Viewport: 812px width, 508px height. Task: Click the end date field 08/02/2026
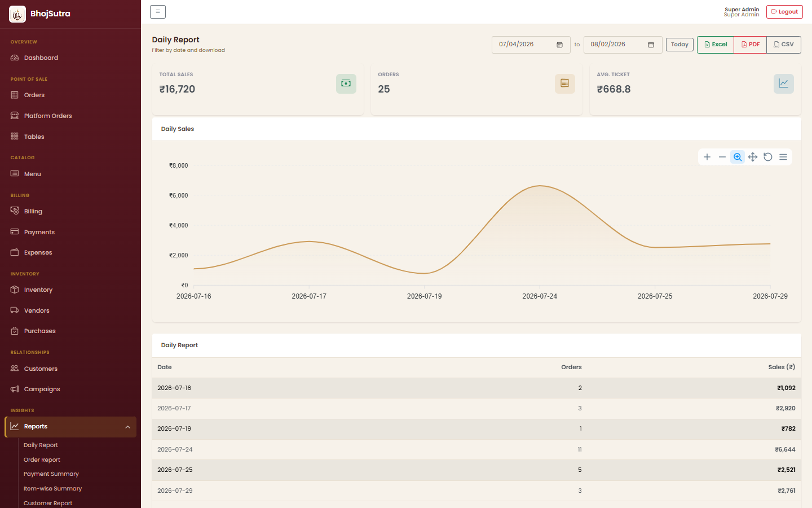(x=623, y=45)
